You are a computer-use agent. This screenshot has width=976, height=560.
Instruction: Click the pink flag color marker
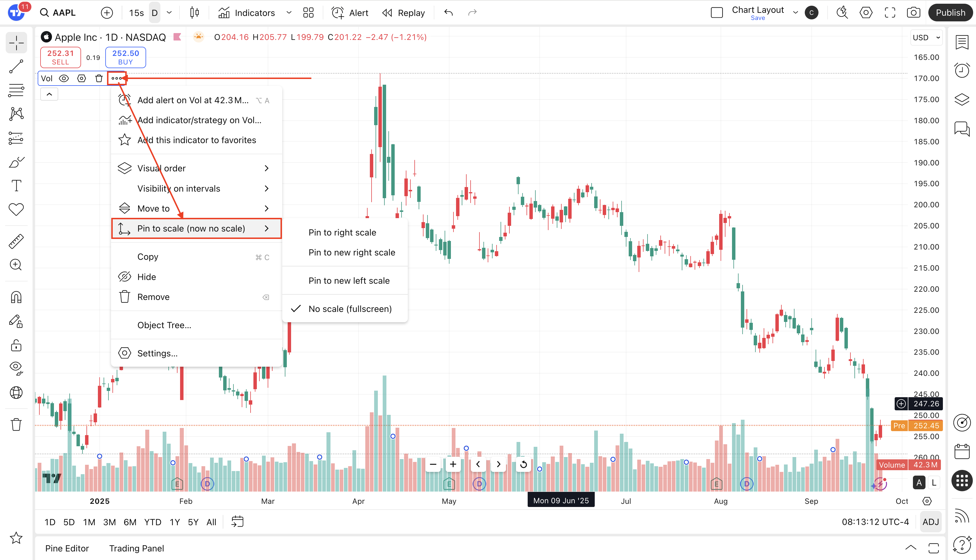tap(177, 37)
